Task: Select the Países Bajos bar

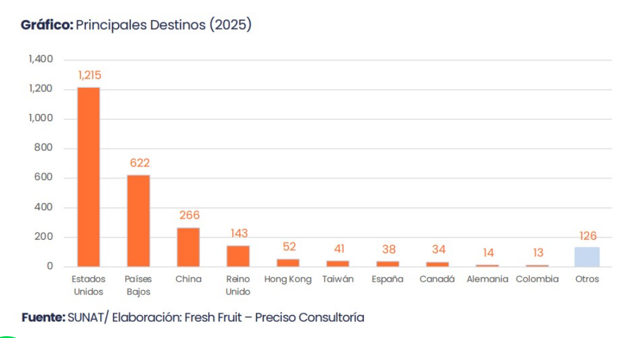Action: point(138,220)
